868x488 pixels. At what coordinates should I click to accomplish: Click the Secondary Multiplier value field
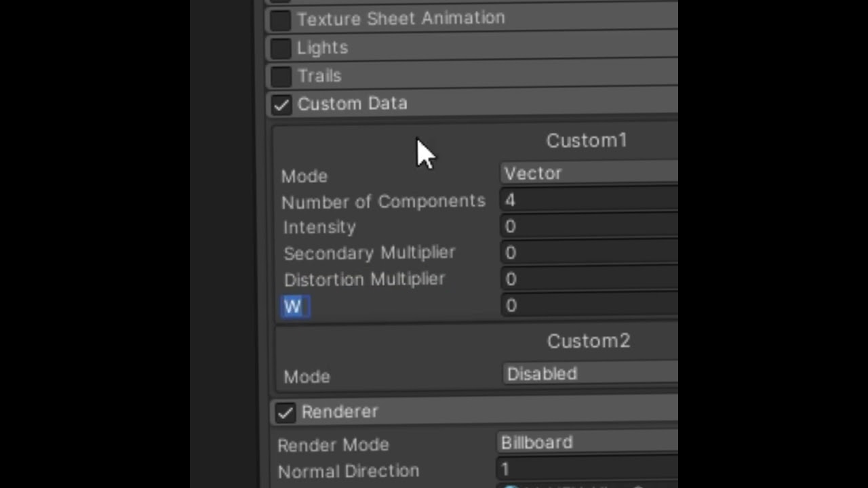[x=589, y=253]
